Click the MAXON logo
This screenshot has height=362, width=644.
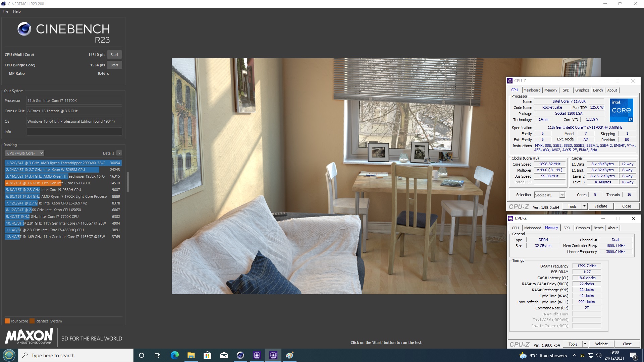point(29,336)
